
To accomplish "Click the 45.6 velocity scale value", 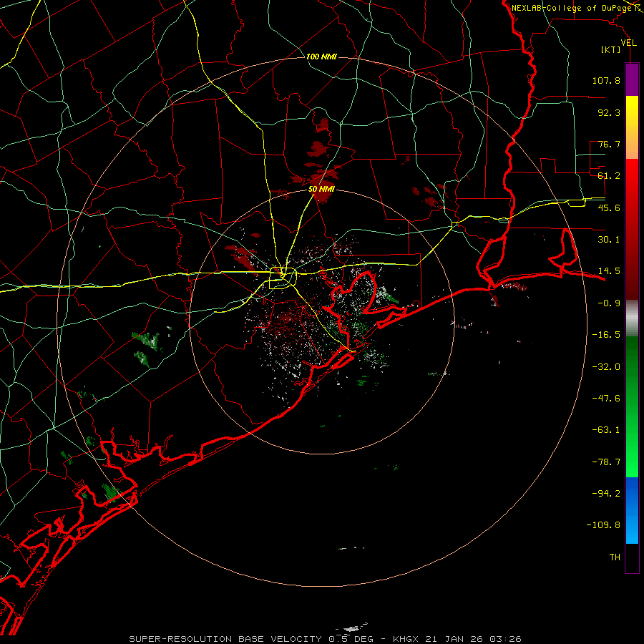I will (609, 208).
